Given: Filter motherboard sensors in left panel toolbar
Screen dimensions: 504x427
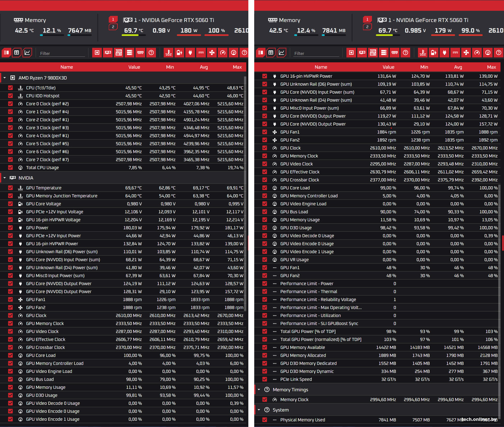Looking at the screenshot, I should 119,53.
